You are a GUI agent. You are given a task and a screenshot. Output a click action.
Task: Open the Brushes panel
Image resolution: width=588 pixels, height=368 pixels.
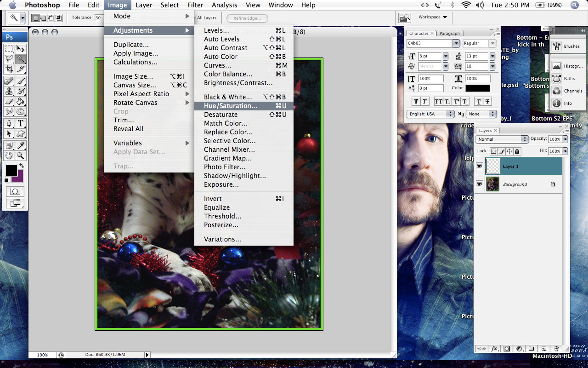click(x=568, y=46)
